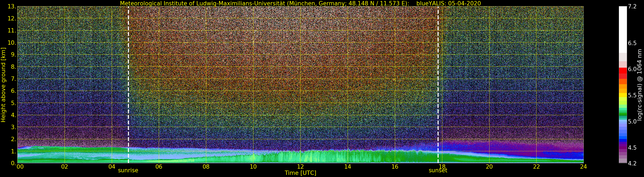
Task: Click the 'Height above ground [km]' axis label
Action: 3,85
